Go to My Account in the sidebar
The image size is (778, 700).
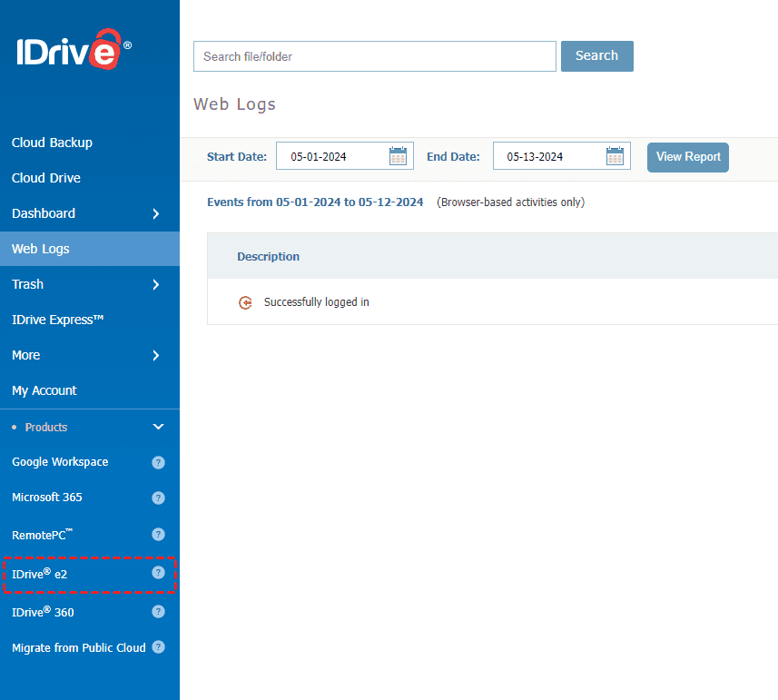[44, 390]
